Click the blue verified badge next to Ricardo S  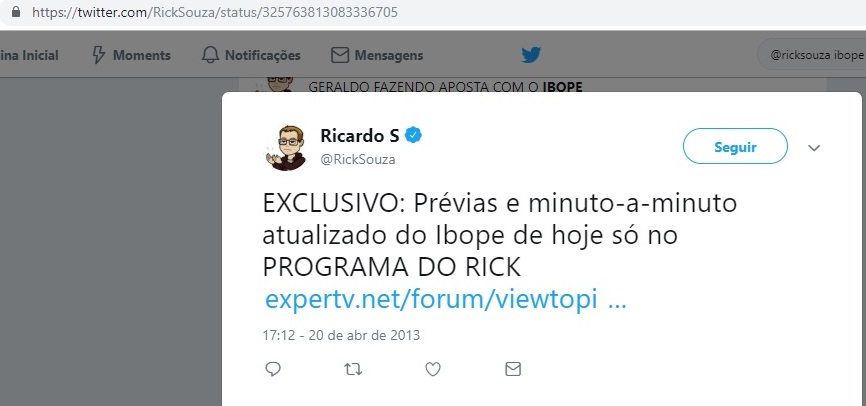[413, 135]
